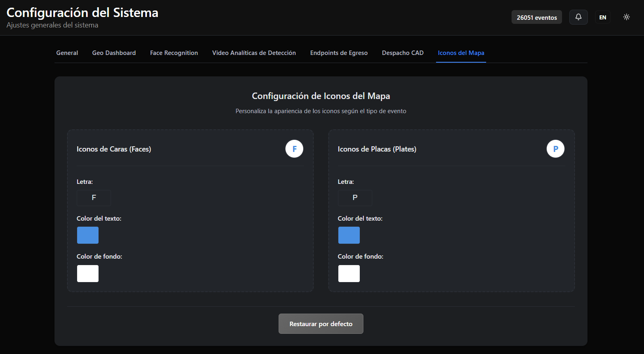
Task: Select the Iconos del Mapa tab
Action: pos(461,53)
